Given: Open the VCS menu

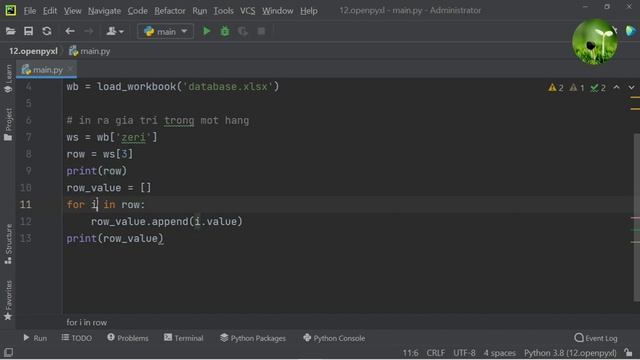Looking at the screenshot, I should coord(247,11).
